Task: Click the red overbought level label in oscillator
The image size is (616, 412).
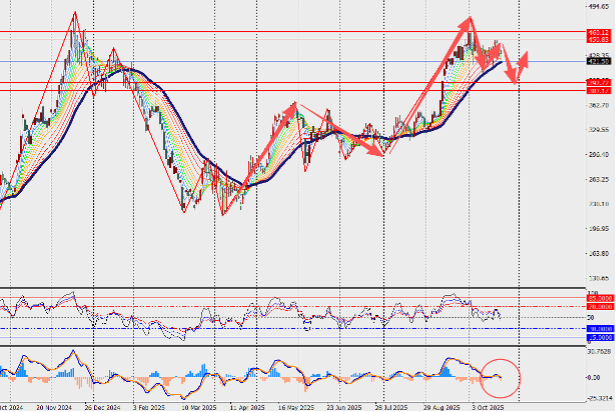Action: 599,299
